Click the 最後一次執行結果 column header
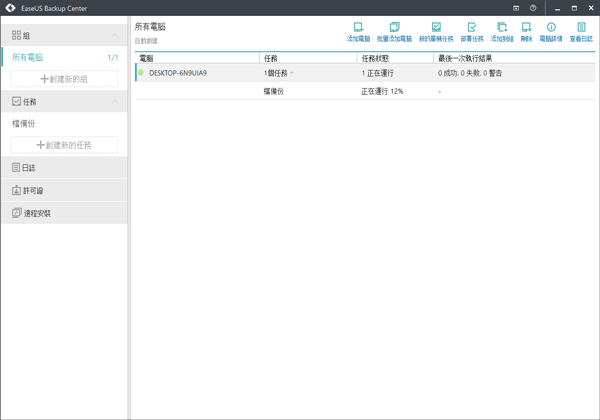 [515, 58]
